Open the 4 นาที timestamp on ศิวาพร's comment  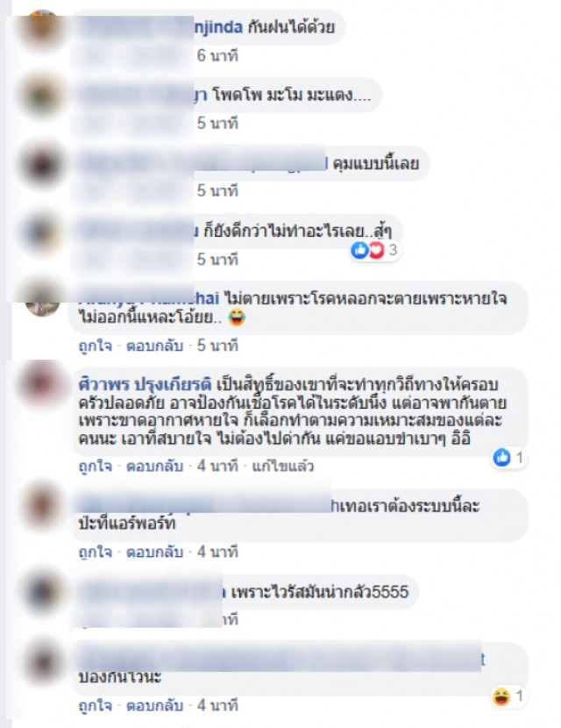pos(217,466)
